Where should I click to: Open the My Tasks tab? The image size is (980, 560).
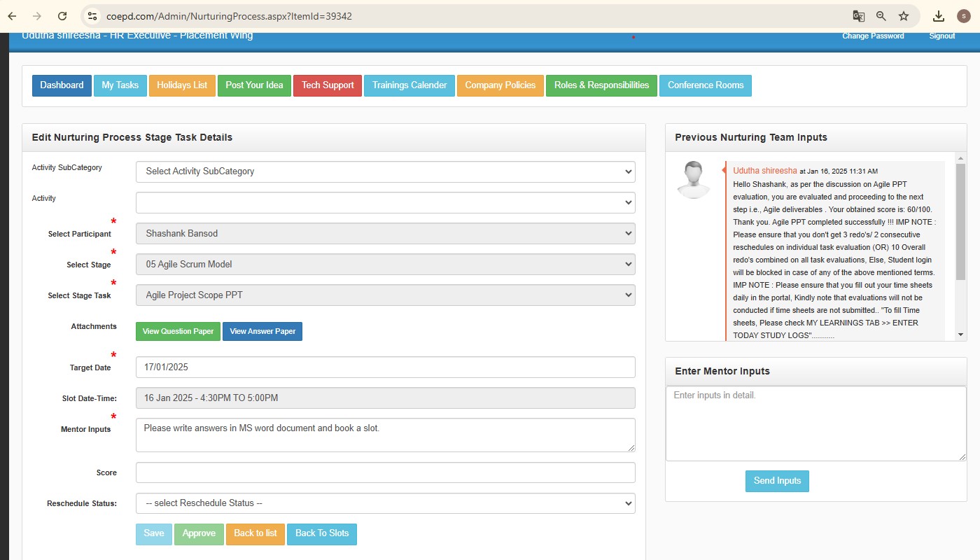[x=120, y=85]
